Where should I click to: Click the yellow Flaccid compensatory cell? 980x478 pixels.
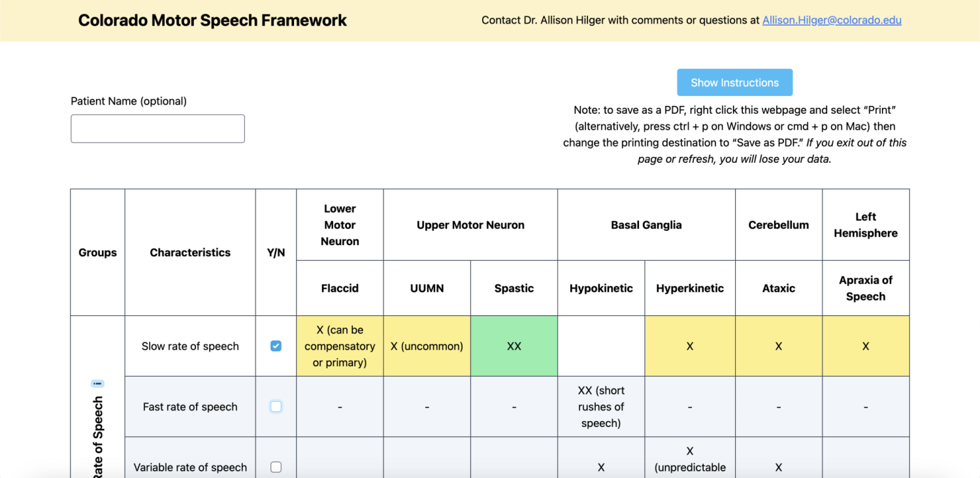coord(340,346)
